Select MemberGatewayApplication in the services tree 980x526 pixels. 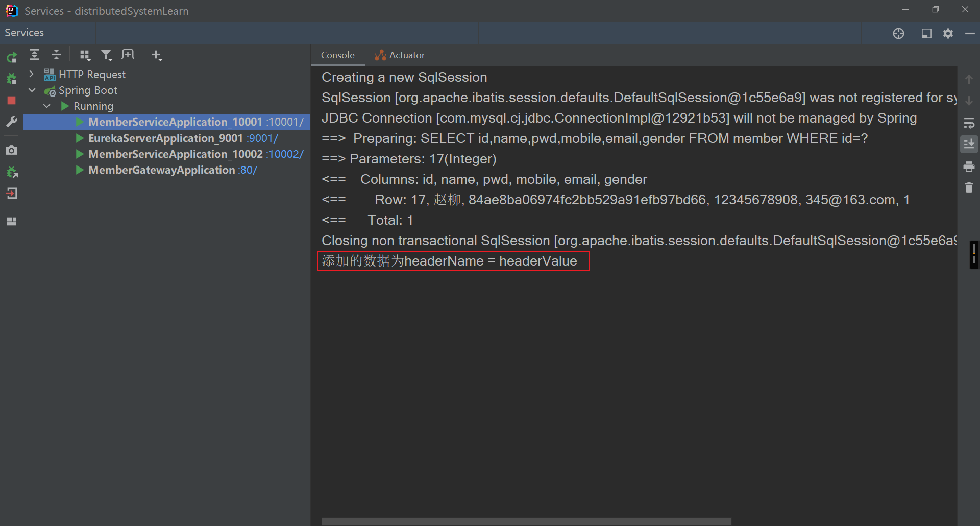161,170
